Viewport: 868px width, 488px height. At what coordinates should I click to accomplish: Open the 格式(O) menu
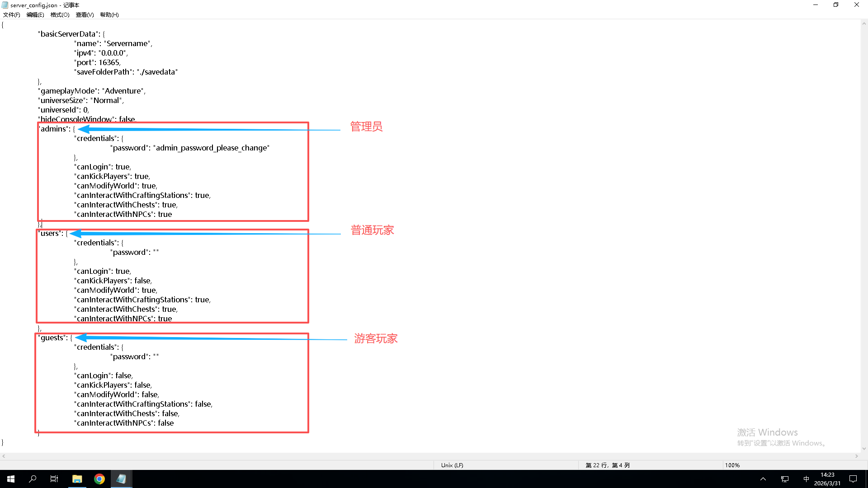[60, 15]
